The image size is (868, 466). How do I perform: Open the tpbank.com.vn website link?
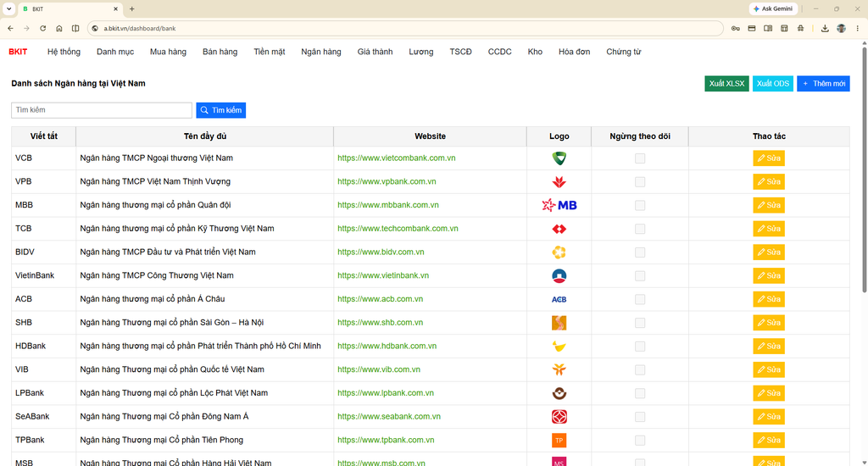point(386,441)
